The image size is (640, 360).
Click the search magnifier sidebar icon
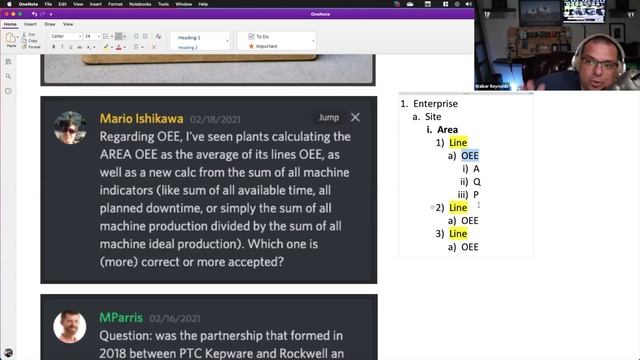8,76
